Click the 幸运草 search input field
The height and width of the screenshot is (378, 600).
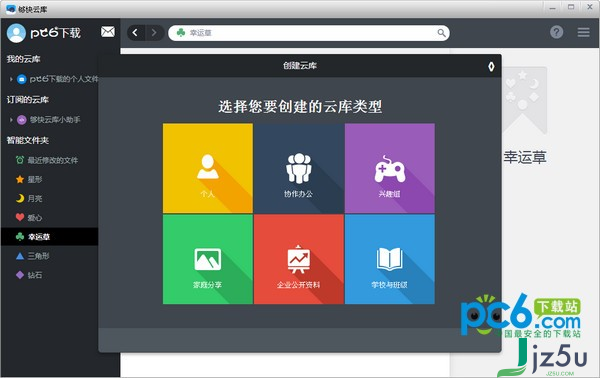(x=309, y=33)
